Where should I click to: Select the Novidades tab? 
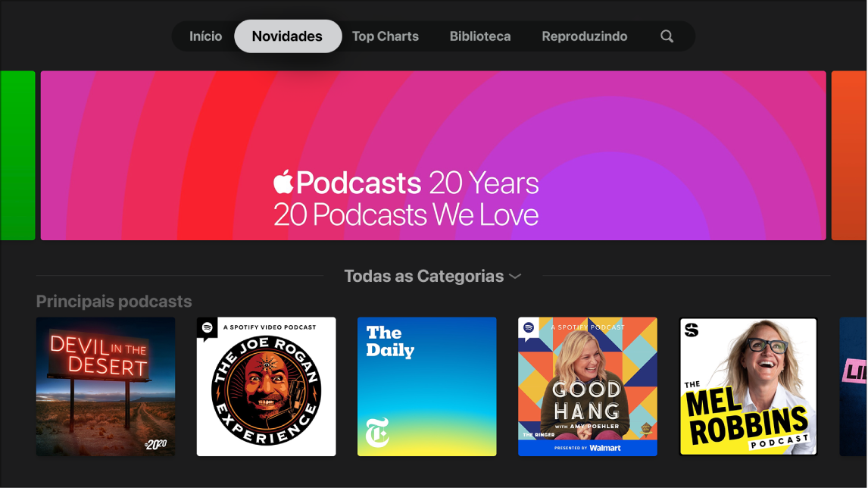click(288, 36)
